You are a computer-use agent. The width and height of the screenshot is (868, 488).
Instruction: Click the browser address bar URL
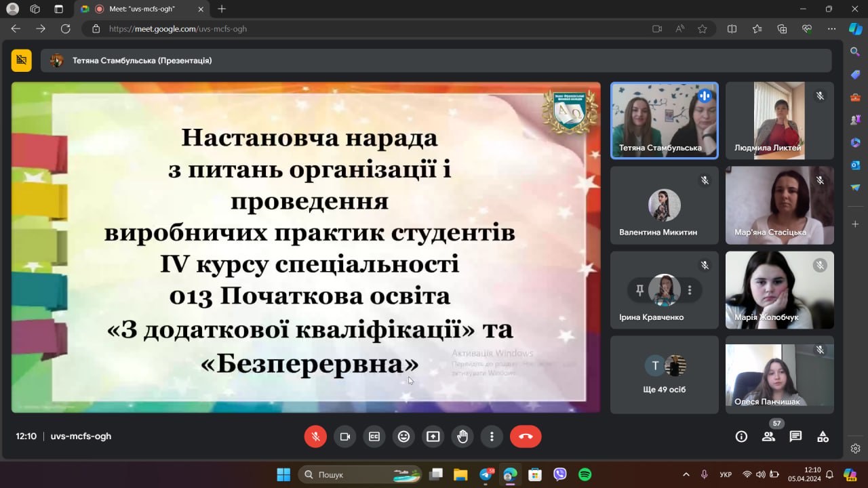point(178,29)
